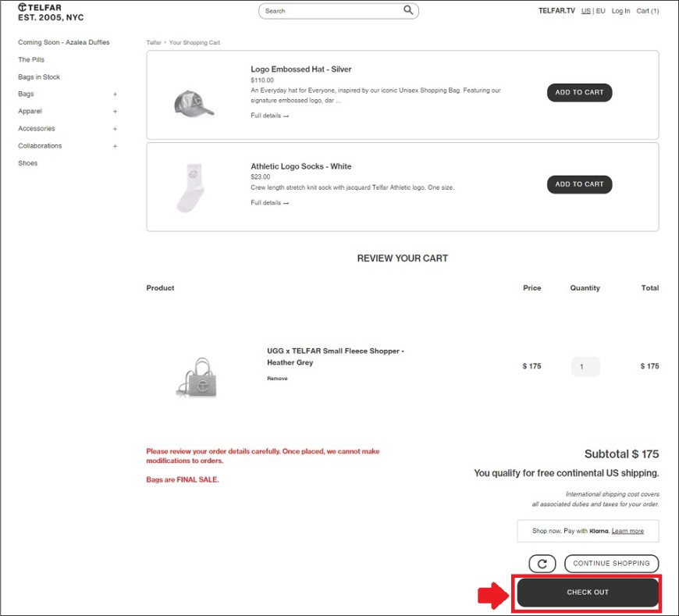Click the free continental US shipping text
The image size is (679, 616).
567,473
